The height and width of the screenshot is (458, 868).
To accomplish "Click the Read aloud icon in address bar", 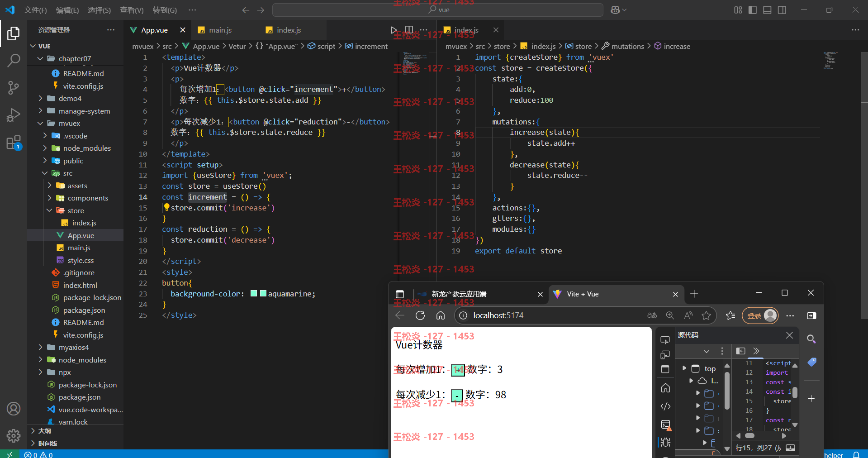I will click(x=688, y=315).
